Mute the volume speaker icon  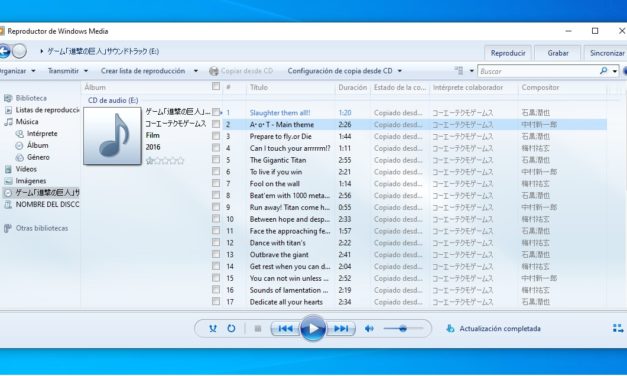pyautogui.click(x=369, y=328)
